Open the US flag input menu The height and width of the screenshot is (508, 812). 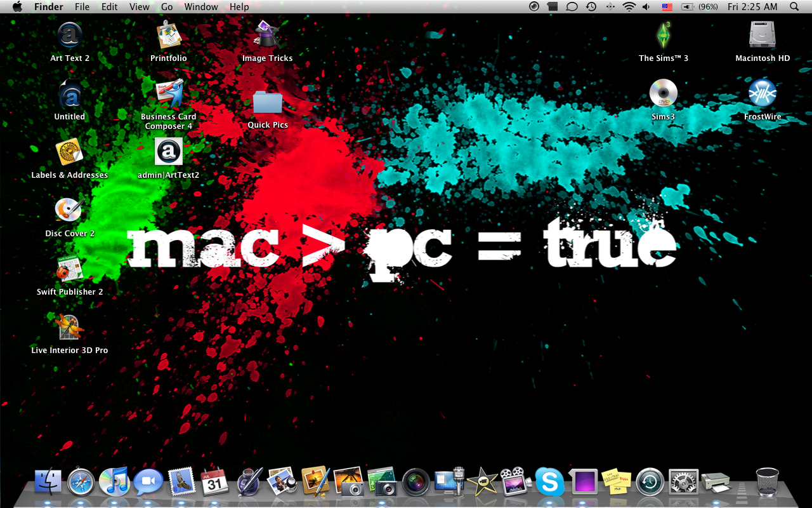[x=667, y=6]
